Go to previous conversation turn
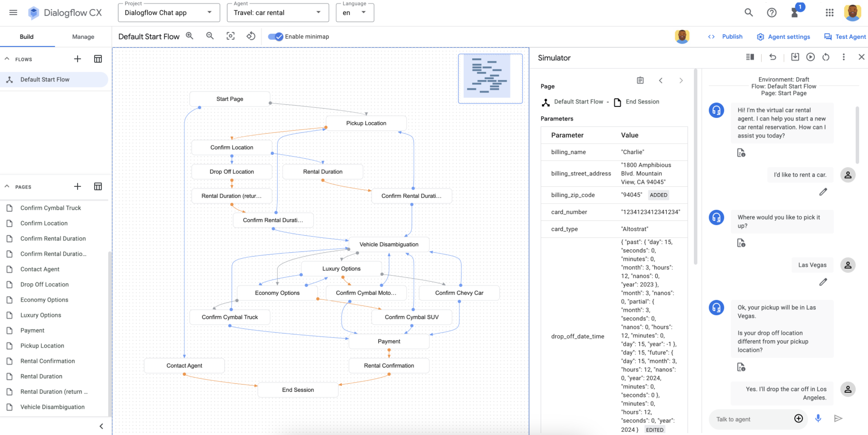Screen dimensions: 868x435 pyautogui.click(x=661, y=80)
